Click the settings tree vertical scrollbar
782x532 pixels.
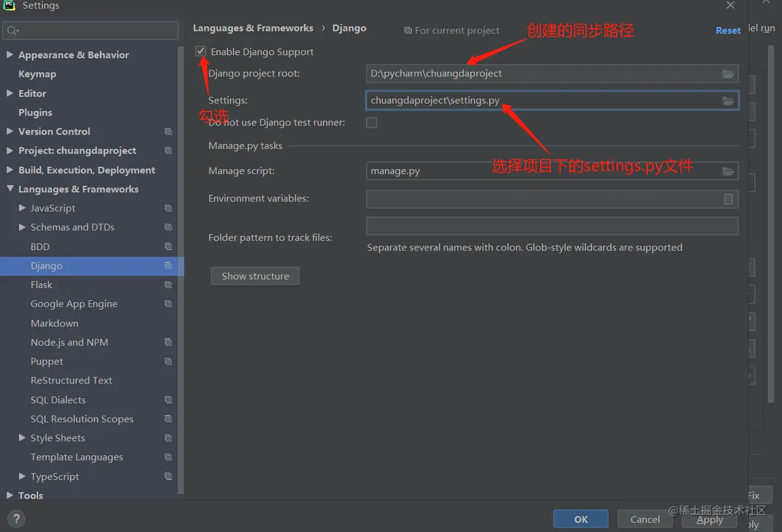point(181,270)
